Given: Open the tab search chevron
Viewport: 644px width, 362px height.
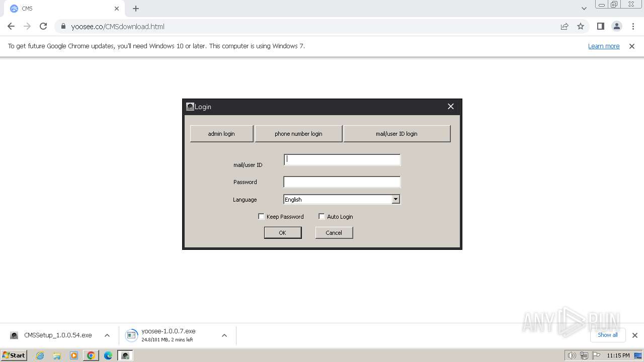Looking at the screenshot, I should tap(584, 9).
